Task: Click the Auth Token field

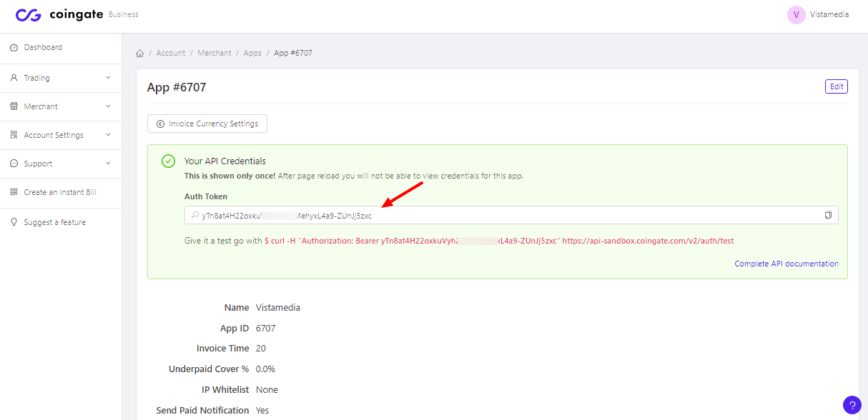Action: pos(511,215)
